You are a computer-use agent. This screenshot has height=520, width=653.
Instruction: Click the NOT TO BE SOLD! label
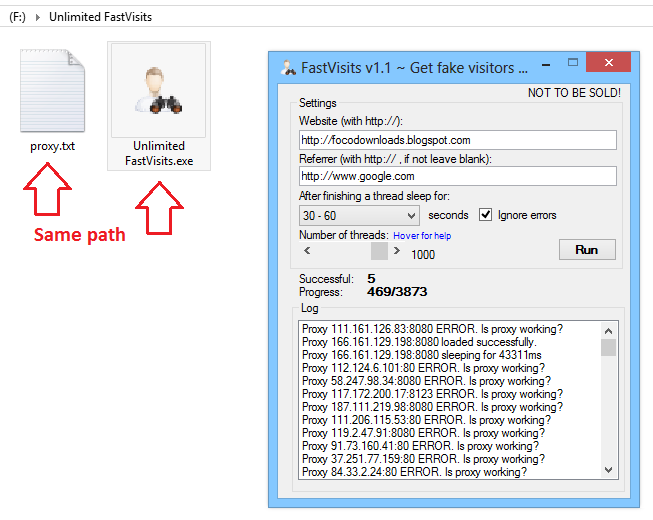[574, 92]
